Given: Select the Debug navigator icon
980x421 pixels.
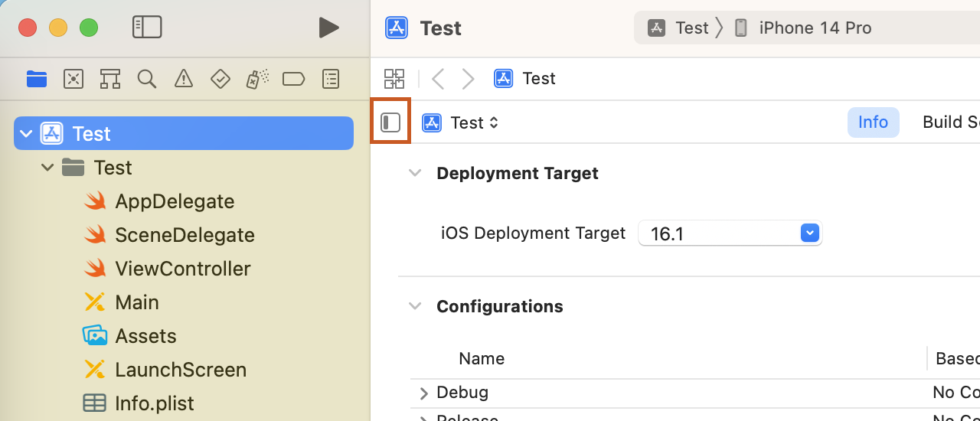Looking at the screenshot, I should [x=257, y=79].
